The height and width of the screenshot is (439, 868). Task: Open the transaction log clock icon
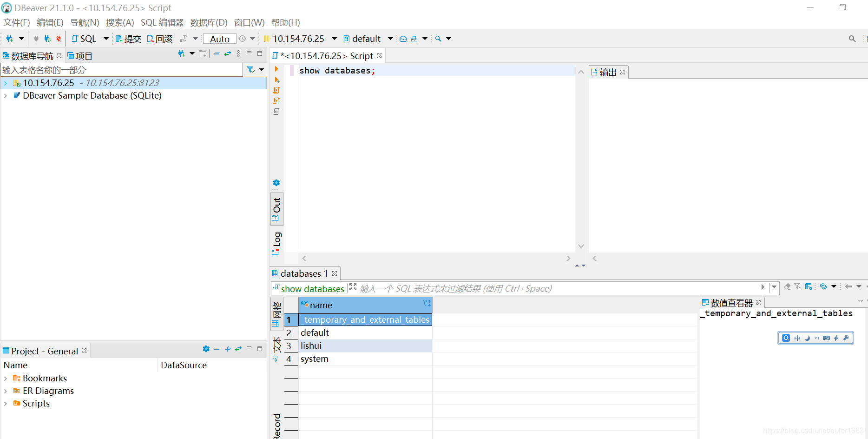click(242, 39)
